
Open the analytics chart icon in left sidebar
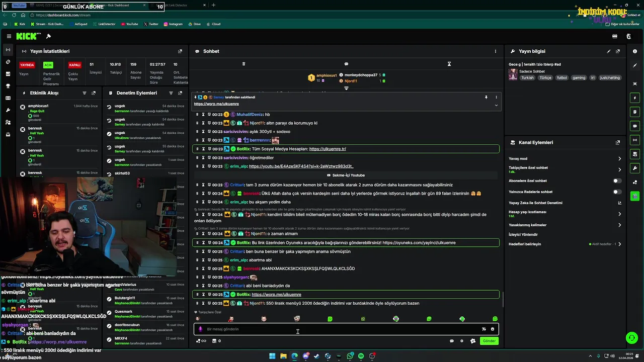tap(8, 74)
